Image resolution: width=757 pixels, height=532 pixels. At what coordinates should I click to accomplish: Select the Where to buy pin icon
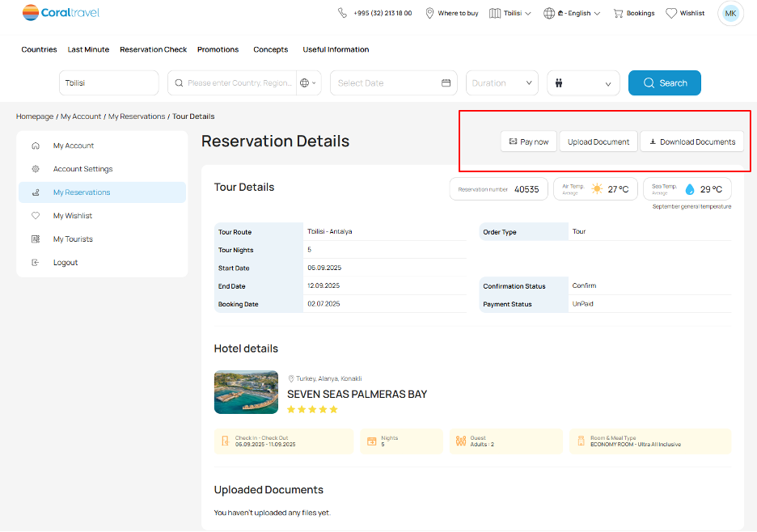tap(429, 13)
